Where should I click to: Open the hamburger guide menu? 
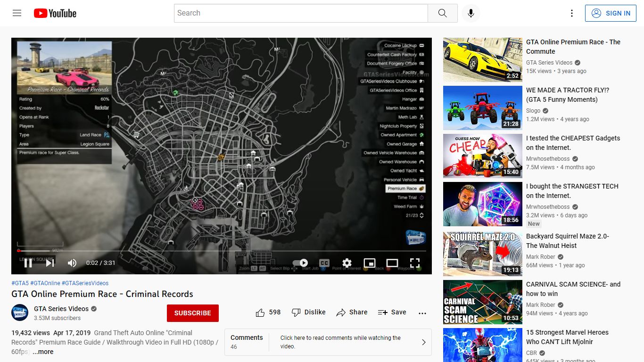click(17, 13)
